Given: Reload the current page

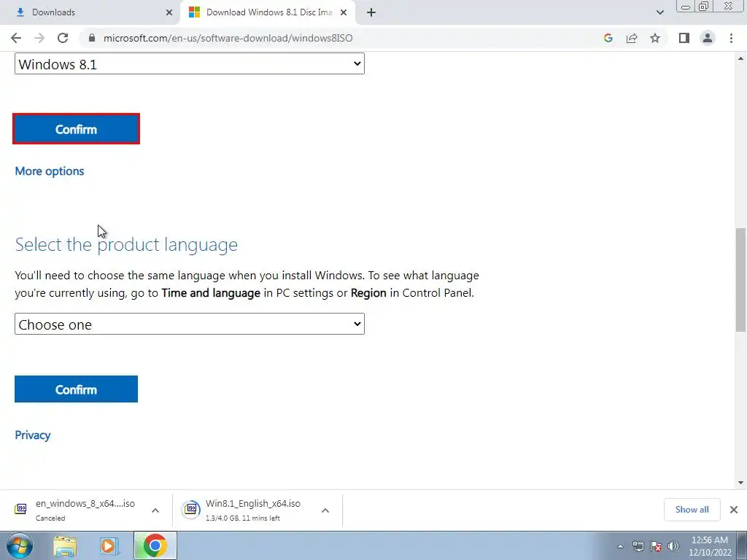Looking at the screenshot, I should pos(63,38).
